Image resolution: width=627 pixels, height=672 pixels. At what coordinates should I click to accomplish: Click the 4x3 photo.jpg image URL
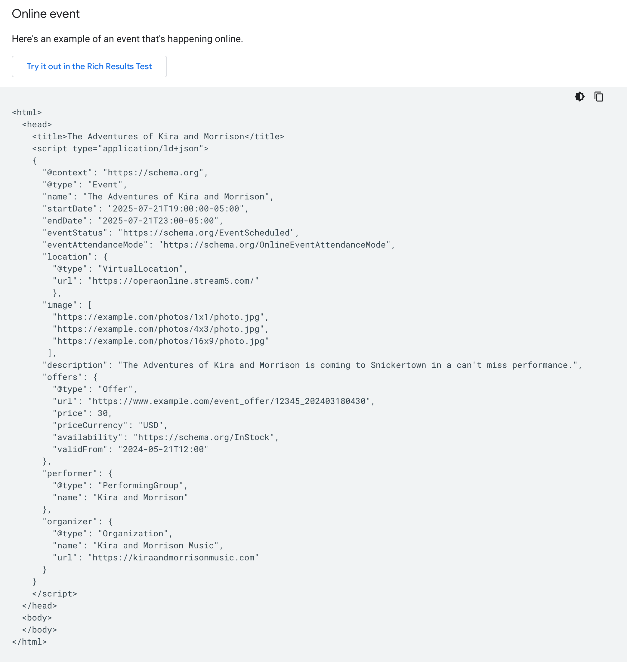pos(158,329)
